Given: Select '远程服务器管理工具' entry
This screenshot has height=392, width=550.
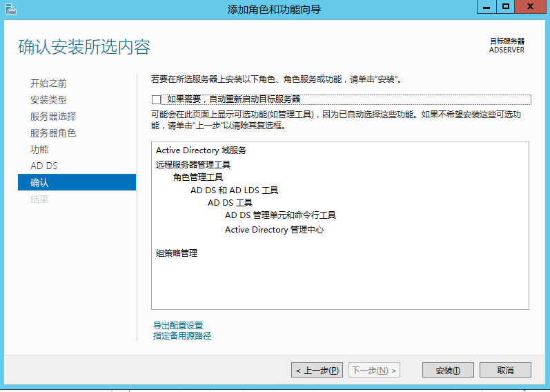Looking at the screenshot, I should (193, 164).
